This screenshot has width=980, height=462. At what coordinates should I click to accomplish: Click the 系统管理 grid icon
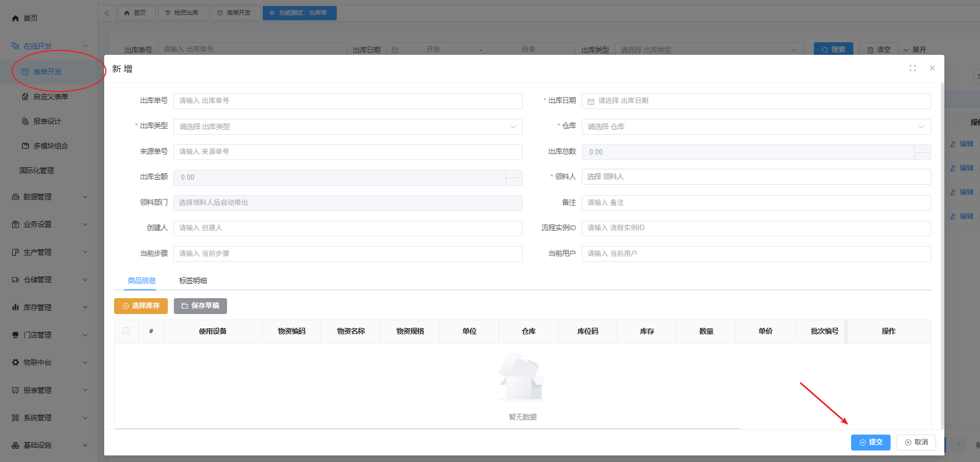[15, 418]
